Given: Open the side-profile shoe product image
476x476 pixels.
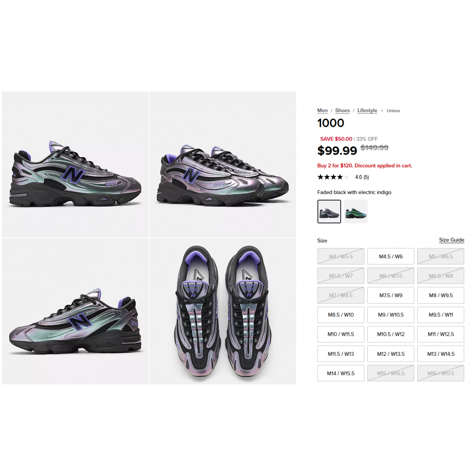Looking at the screenshot, I should [x=75, y=164].
